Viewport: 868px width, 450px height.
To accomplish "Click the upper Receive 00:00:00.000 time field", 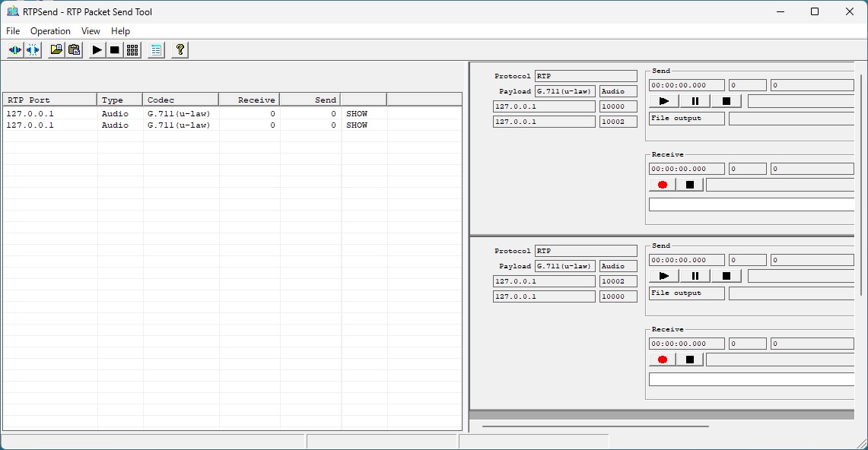I will tap(686, 169).
